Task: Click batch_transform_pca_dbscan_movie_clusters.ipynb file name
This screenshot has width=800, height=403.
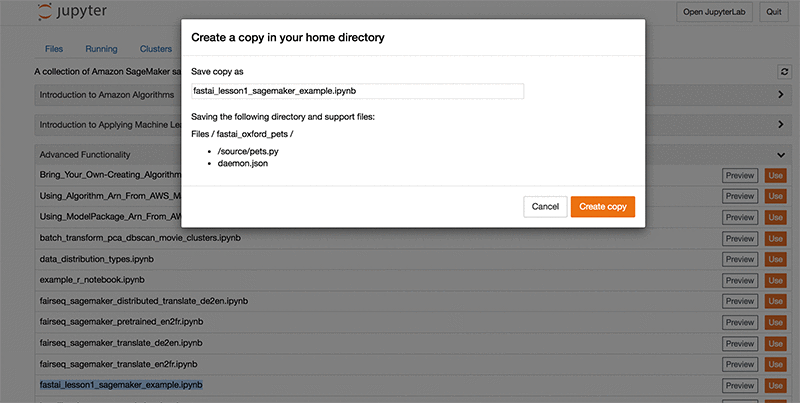Action: (140, 238)
